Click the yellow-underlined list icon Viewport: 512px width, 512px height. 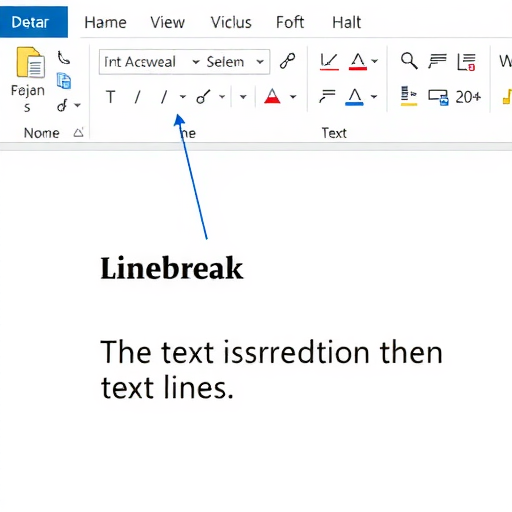(409, 96)
